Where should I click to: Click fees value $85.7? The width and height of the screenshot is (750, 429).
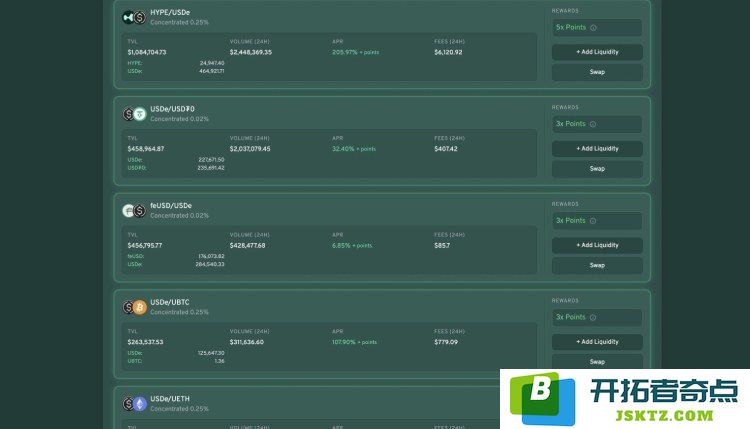pos(442,245)
